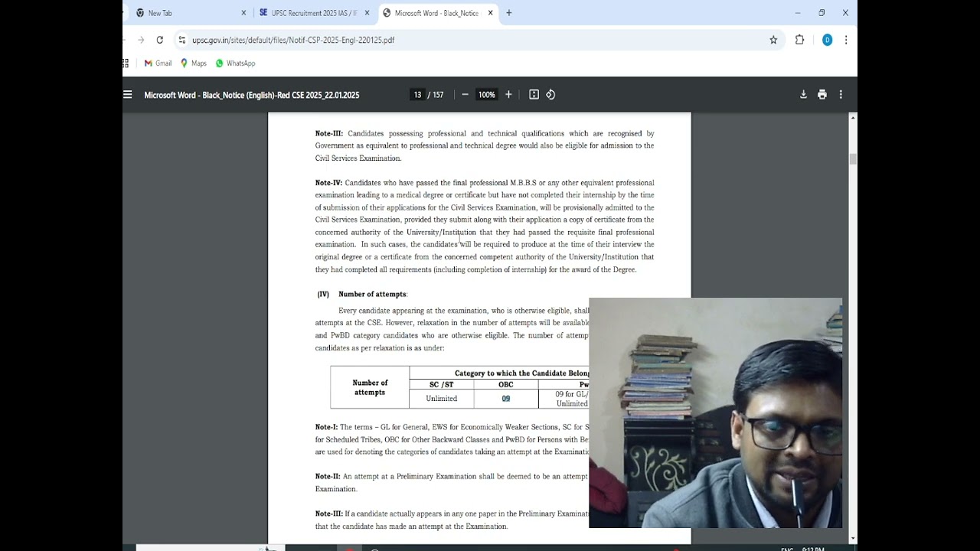Minimize the Chrome window
Image resolution: width=980 pixels, height=551 pixels.
[797, 13]
